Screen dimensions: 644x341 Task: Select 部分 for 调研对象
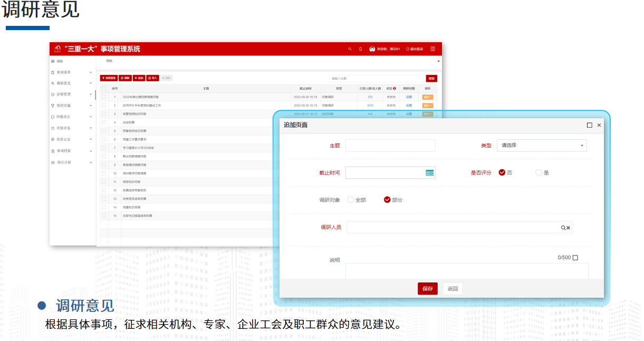click(387, 200)
